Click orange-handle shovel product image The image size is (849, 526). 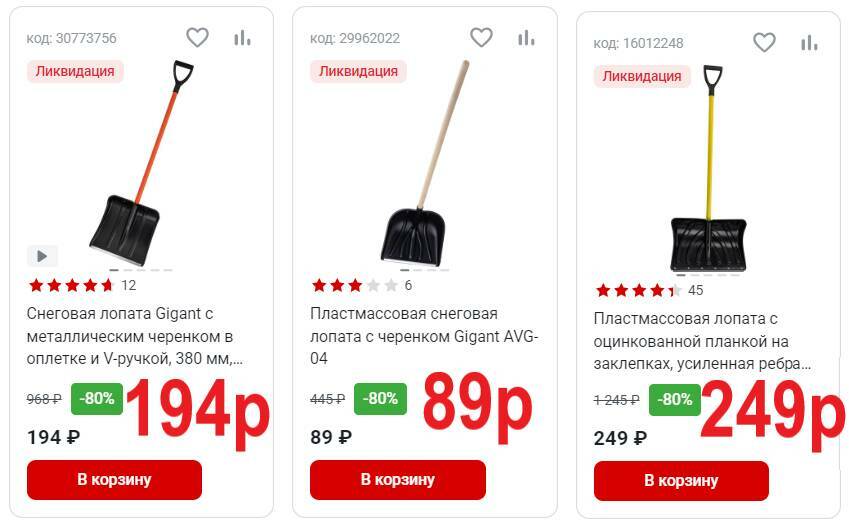pos(141,163)
